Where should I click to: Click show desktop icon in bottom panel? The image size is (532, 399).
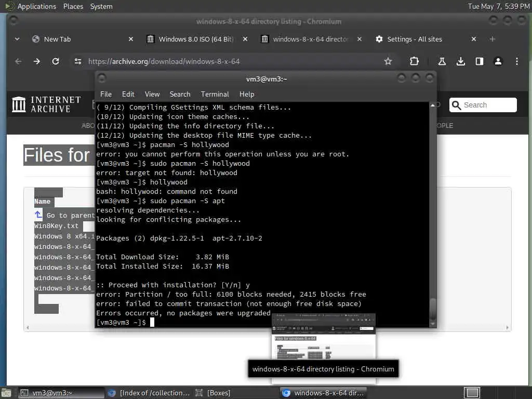coord(6,393)
